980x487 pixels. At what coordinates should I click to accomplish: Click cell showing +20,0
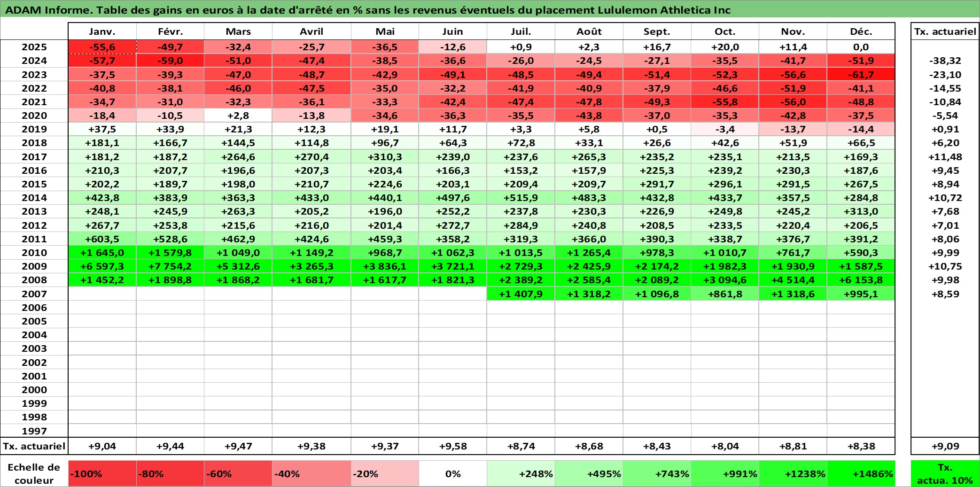[725, 47]
